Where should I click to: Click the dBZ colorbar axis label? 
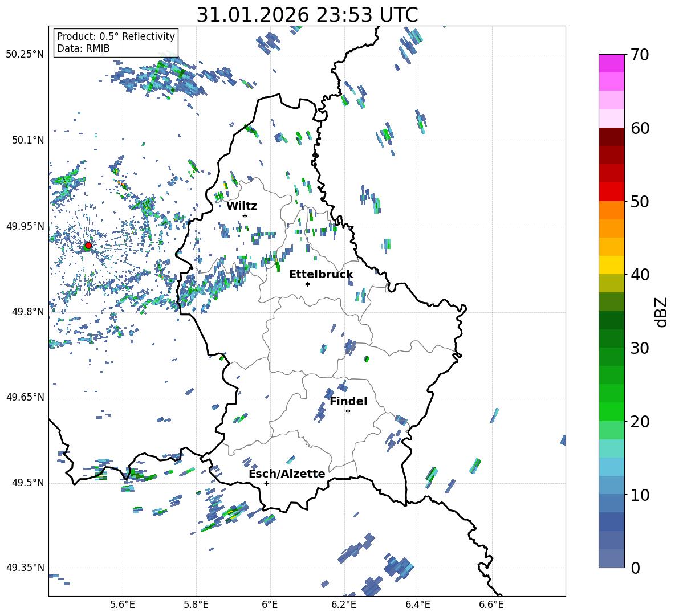pos(661,312)
